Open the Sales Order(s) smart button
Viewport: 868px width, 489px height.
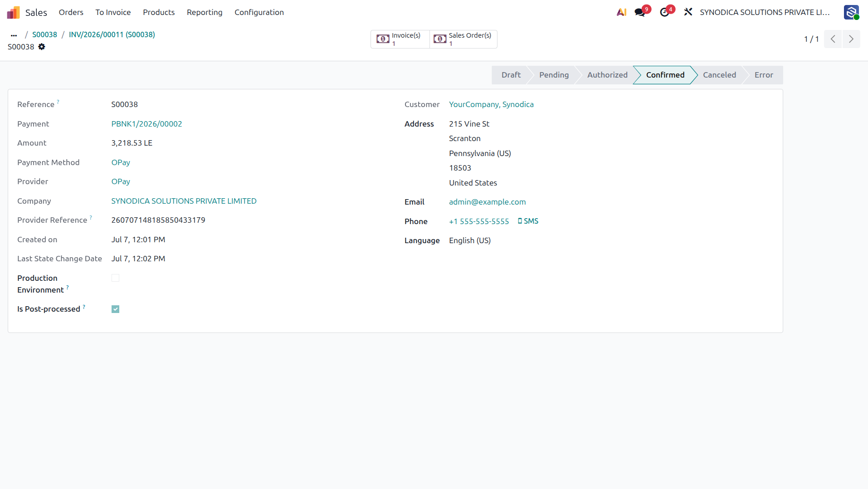point(463,39)
